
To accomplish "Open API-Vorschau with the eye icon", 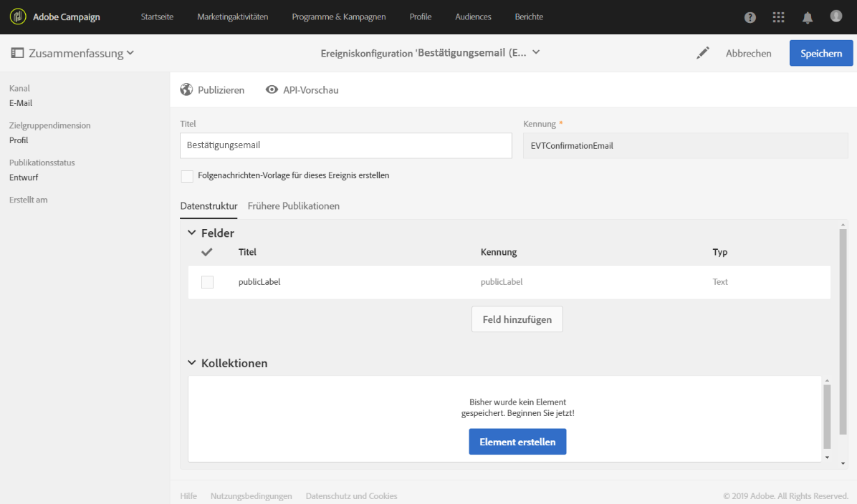I will 272,89.
